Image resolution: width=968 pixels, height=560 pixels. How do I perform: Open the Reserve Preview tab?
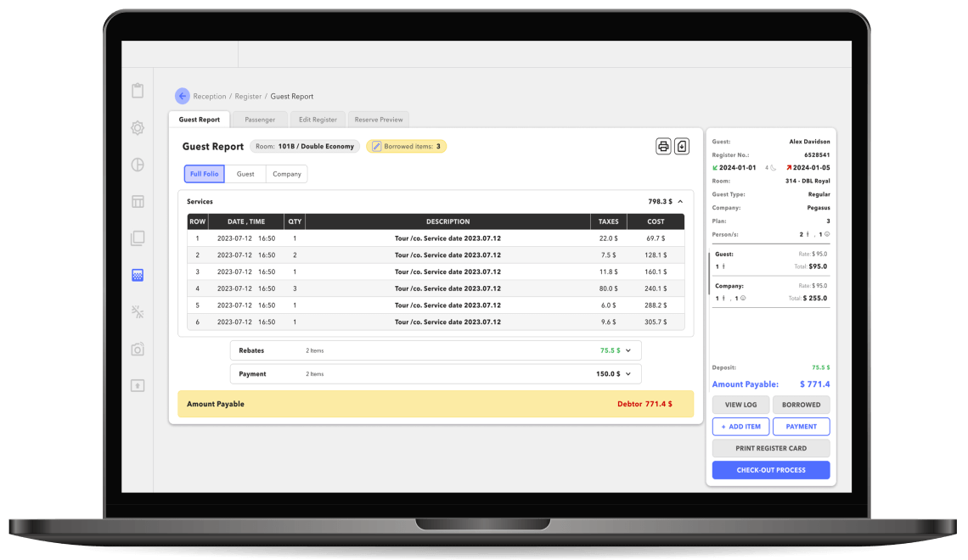pos(379,120)
